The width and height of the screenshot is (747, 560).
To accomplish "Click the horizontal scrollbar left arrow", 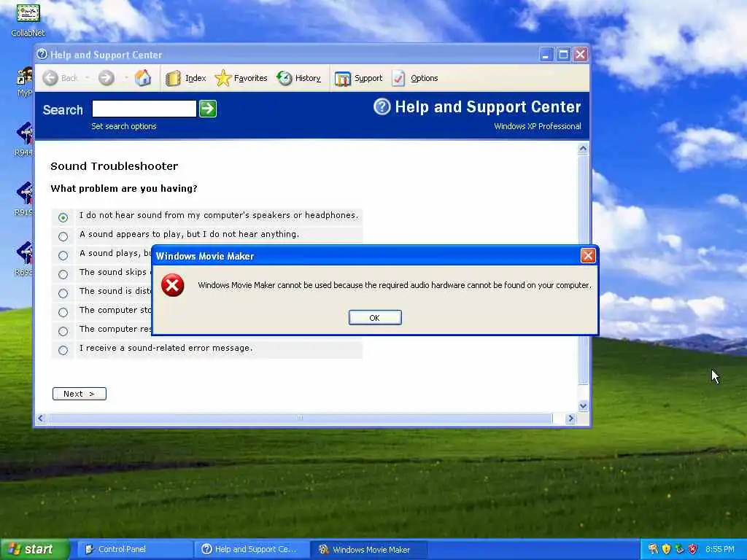I will pos(41,418).
